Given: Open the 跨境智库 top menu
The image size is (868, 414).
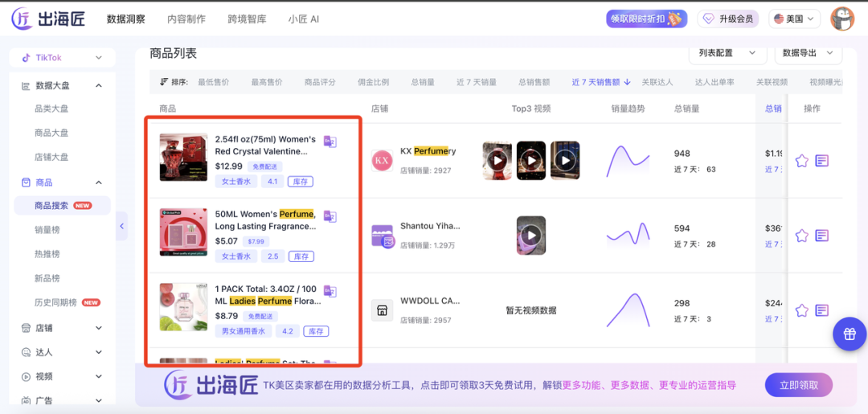Looking at the screenshot, I should click(247, 18).
